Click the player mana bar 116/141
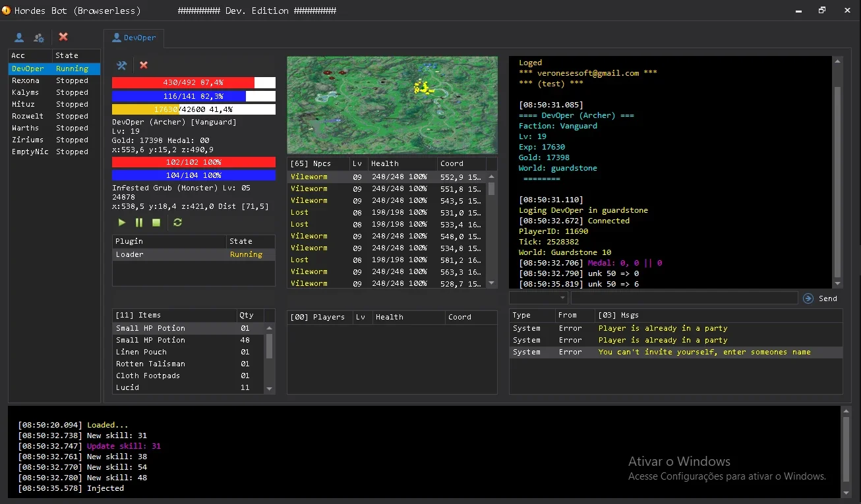861x504 pixels. [194, 96]
